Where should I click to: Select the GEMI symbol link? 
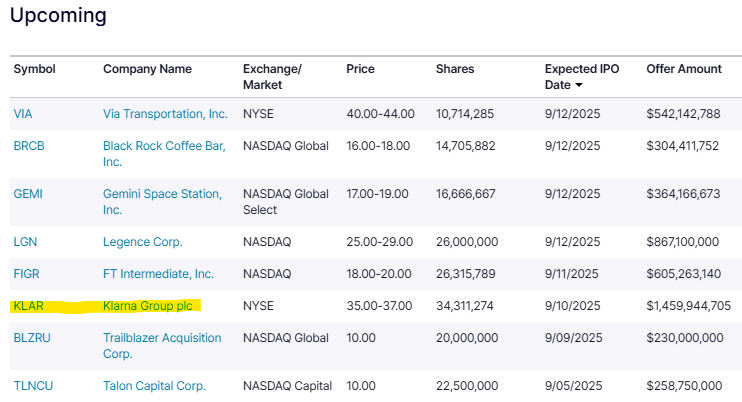(x=28, y=194)
